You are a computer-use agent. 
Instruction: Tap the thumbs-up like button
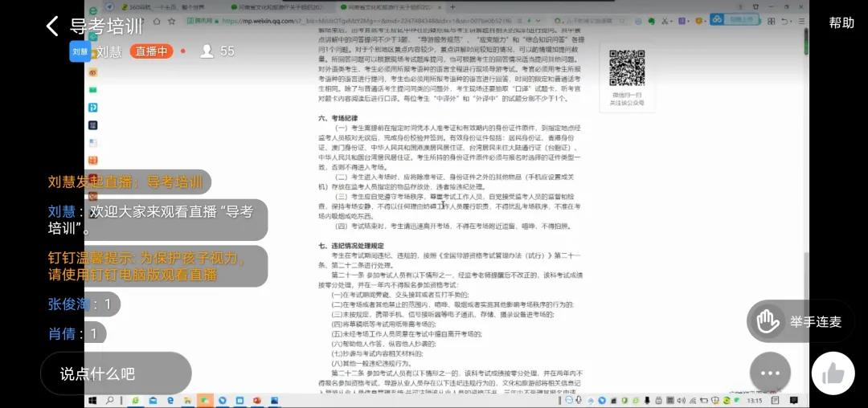pos(833,373)
